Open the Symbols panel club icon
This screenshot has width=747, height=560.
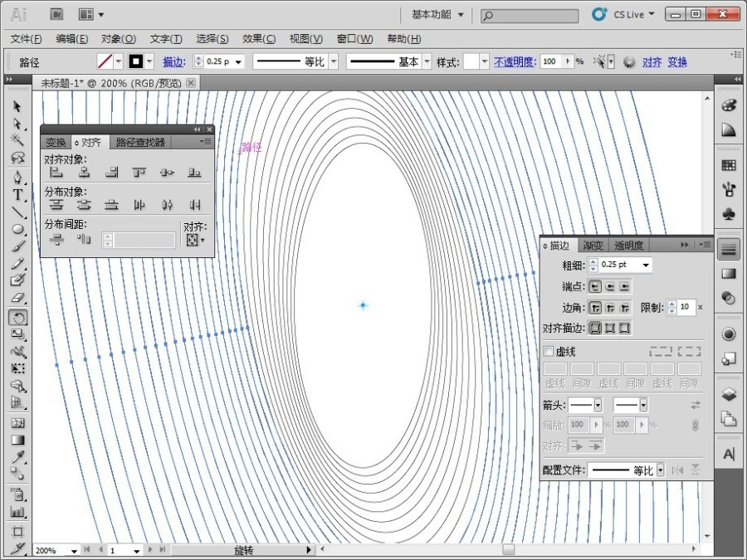coord(729,214)
